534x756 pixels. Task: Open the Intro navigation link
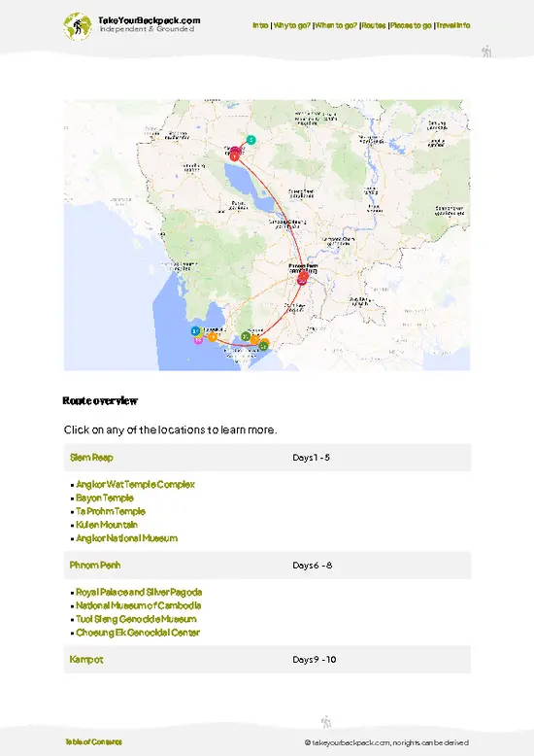coord(260,25)
